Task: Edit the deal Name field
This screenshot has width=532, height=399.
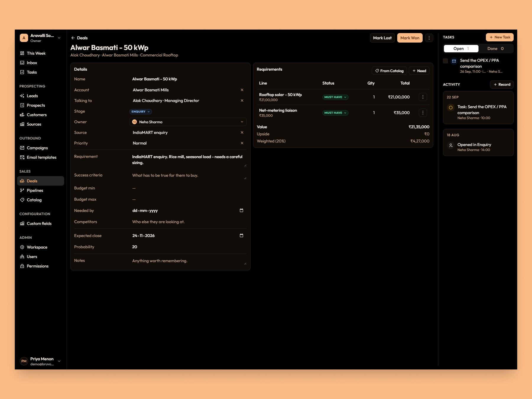Action: [x=188, y=79]
